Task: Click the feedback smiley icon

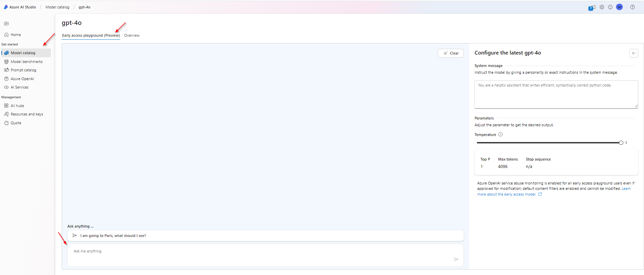Action: [610, 7]
